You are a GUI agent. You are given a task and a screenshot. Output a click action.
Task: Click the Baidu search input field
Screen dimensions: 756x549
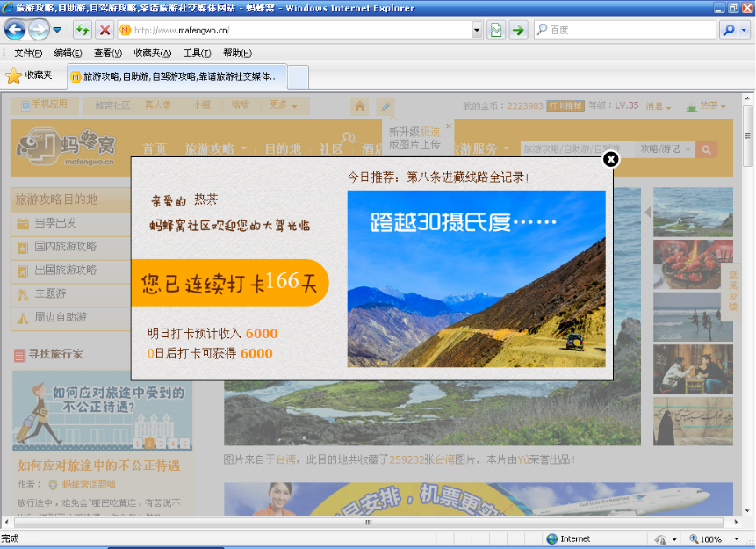point(625,30)
